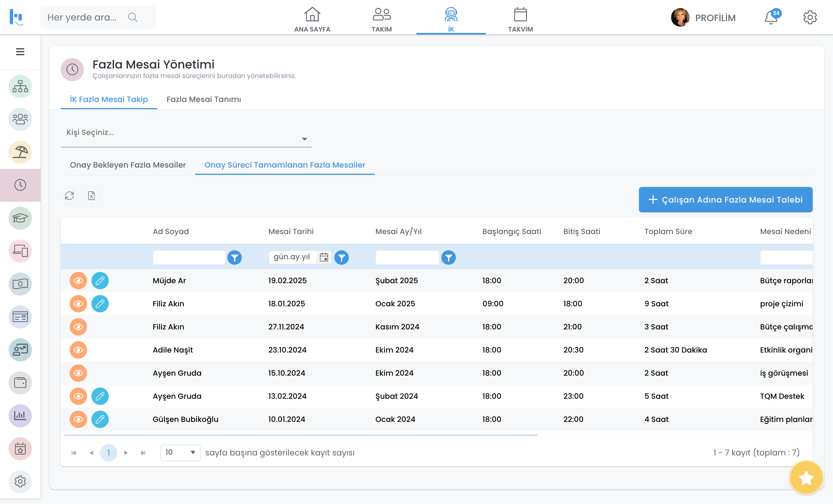833x504 pixels.
Task: Click the eye icon for Gülşen Bubikoğlu
Action: [x=78, y=419]
